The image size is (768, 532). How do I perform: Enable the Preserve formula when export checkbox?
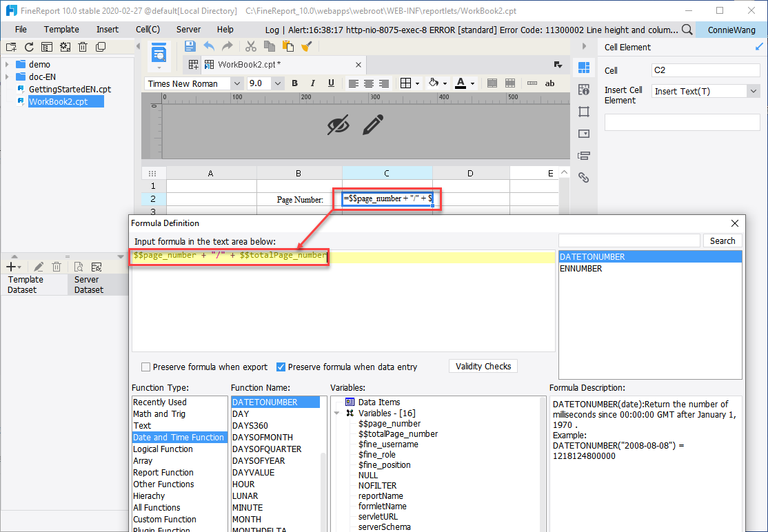[x=145, y=367]
